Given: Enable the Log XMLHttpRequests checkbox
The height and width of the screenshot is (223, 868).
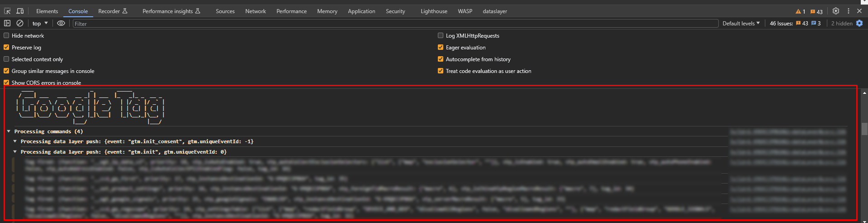Looking at the screenshot, I should pos(441,35).
